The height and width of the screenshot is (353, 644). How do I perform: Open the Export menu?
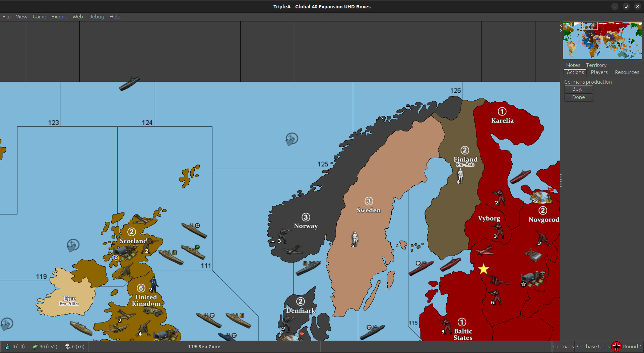59,17
